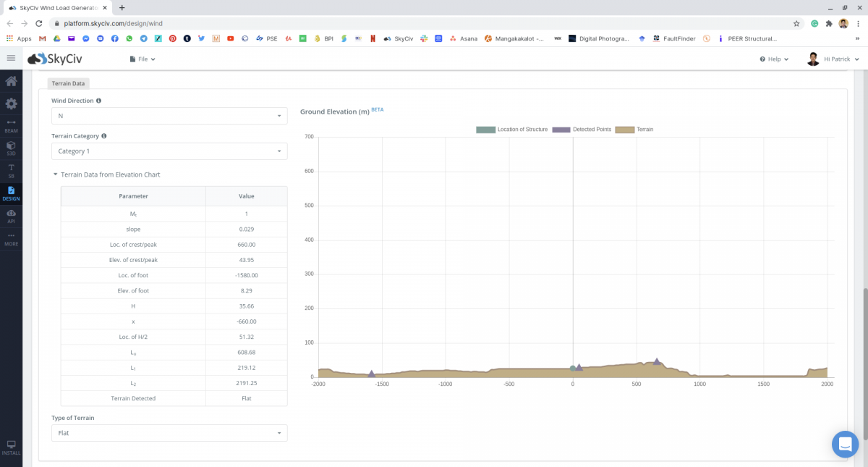
Task: Open the Wind Direction dropdown
Action: (169, 116)
